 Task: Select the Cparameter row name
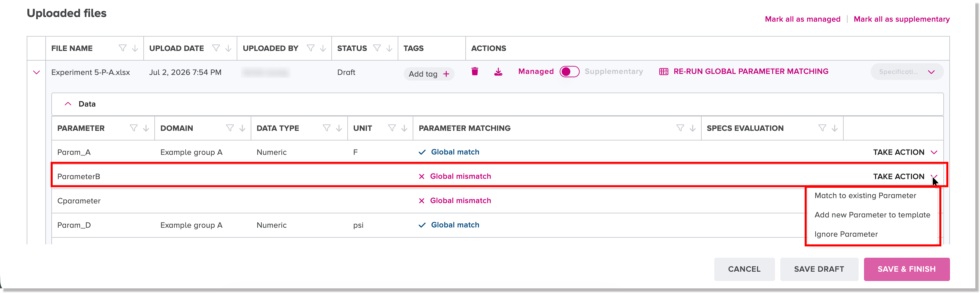pos(79,201)
